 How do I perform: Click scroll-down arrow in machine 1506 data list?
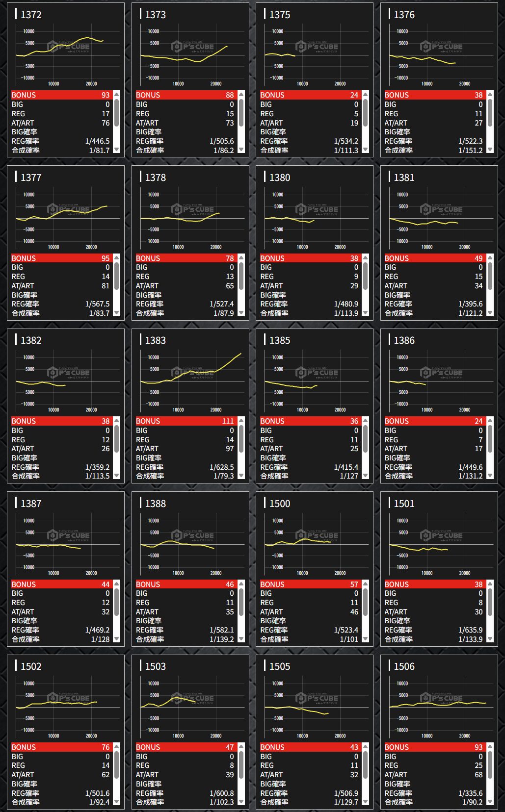coord(490,802)
